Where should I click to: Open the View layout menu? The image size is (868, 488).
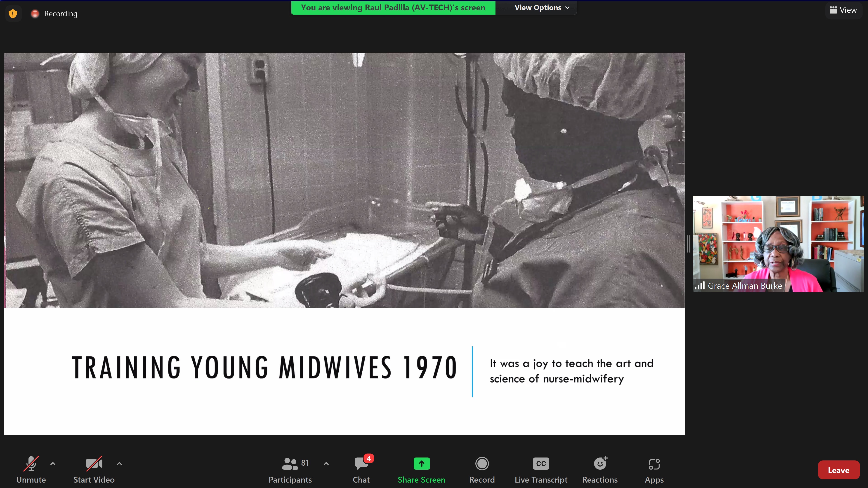(x=843, y=10)
